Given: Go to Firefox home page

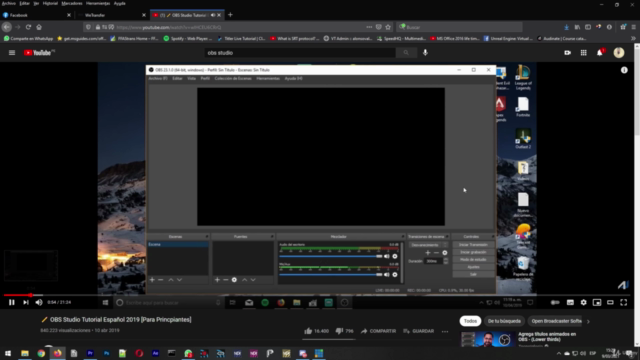Looking at the screenshot, I should pos(39,27).
